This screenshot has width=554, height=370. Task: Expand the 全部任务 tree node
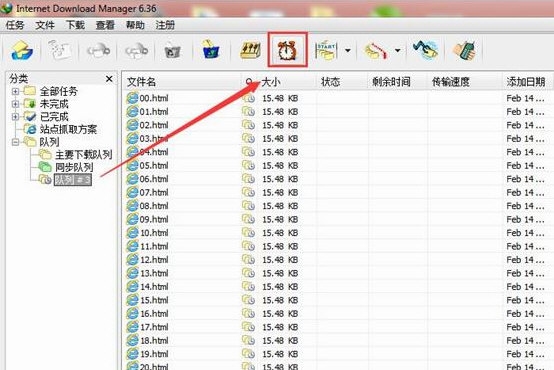(15, 92)
